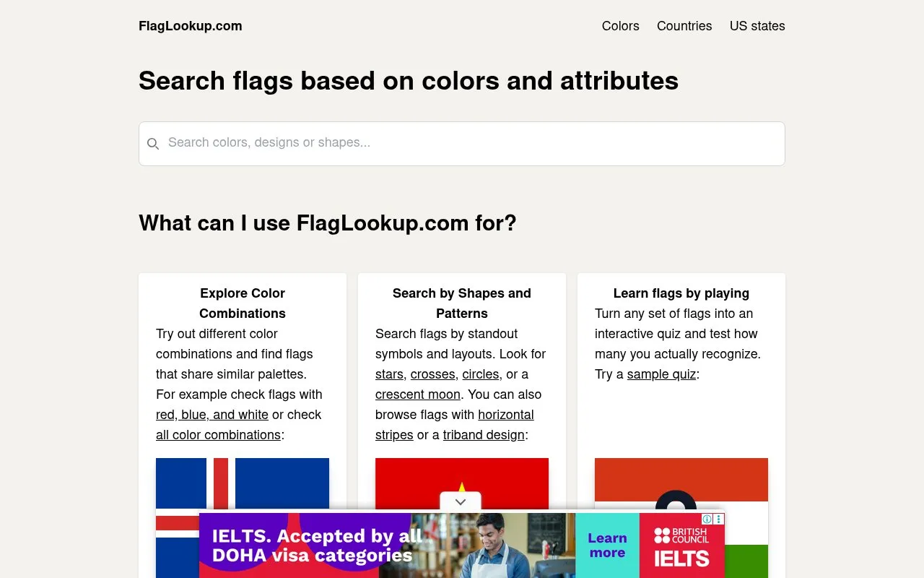Follow the 'red, blue, and white' link
Screen dimensions: 924x578
tap(212, 415)
